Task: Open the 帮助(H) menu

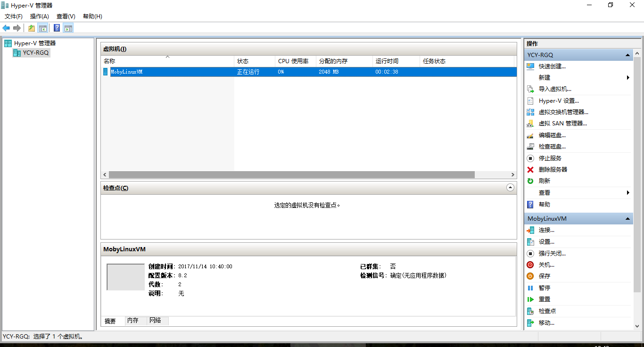Action: pyautogui.click(x=92, y=17)
